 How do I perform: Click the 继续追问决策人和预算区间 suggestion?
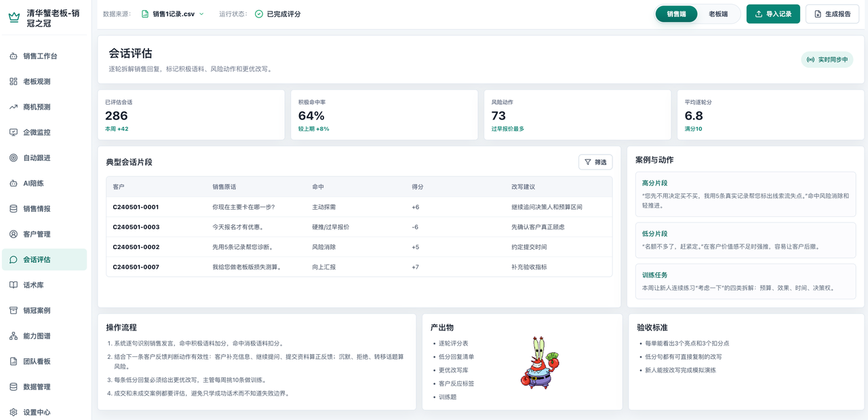tap(547, 207)
